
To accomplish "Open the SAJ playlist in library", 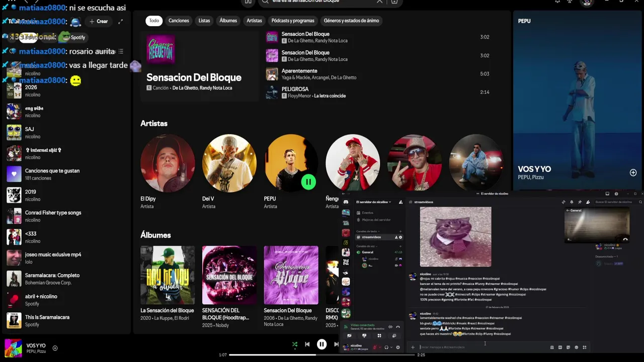I will pyautogui.click(x=65, y=133).
